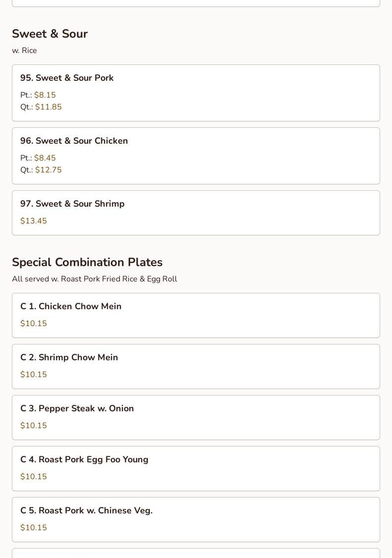
Task: Click the $10.15 price under Chicken Chow Mein
Action: coord(33,323)
